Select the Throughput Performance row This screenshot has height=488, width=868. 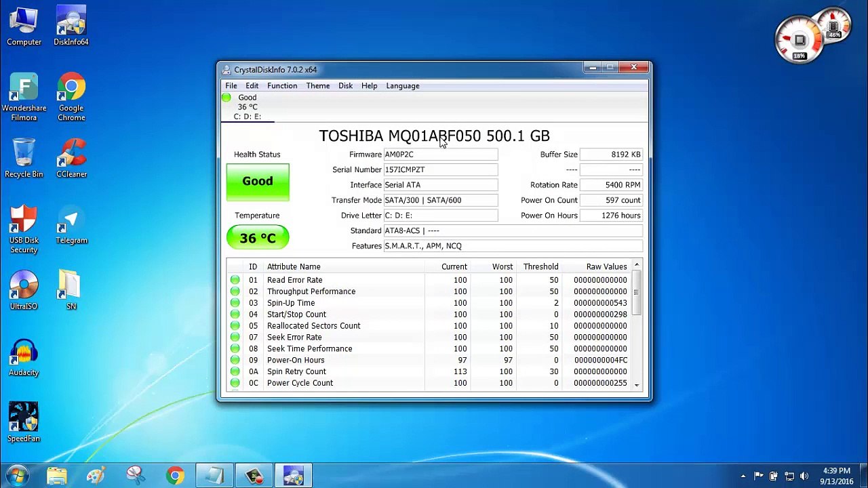click(x=429, y=291)
